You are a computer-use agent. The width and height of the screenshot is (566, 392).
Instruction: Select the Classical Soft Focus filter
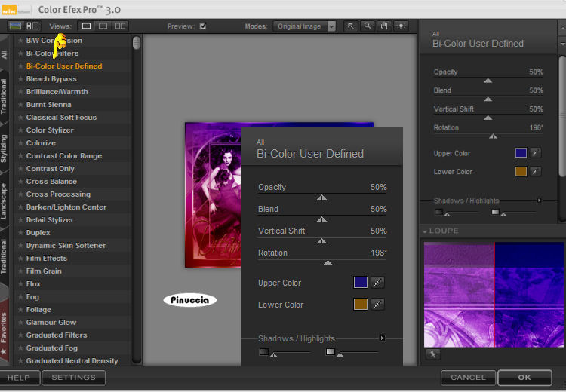point(61,117)
